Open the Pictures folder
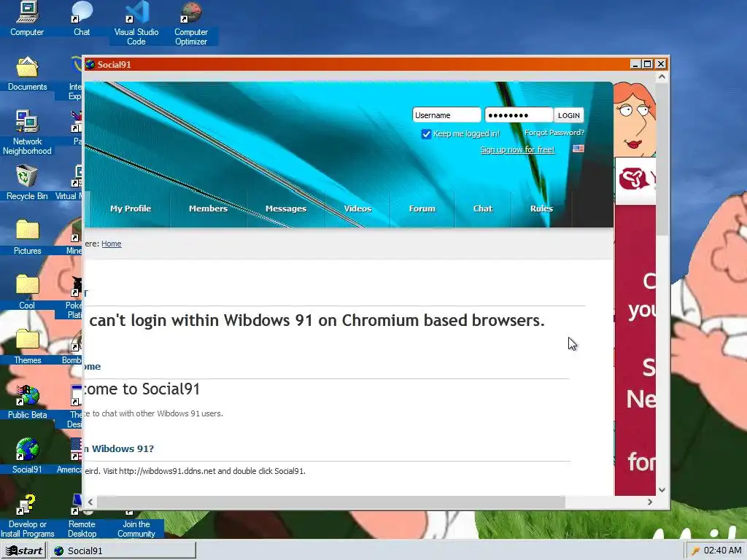 (x=27, y=237)
